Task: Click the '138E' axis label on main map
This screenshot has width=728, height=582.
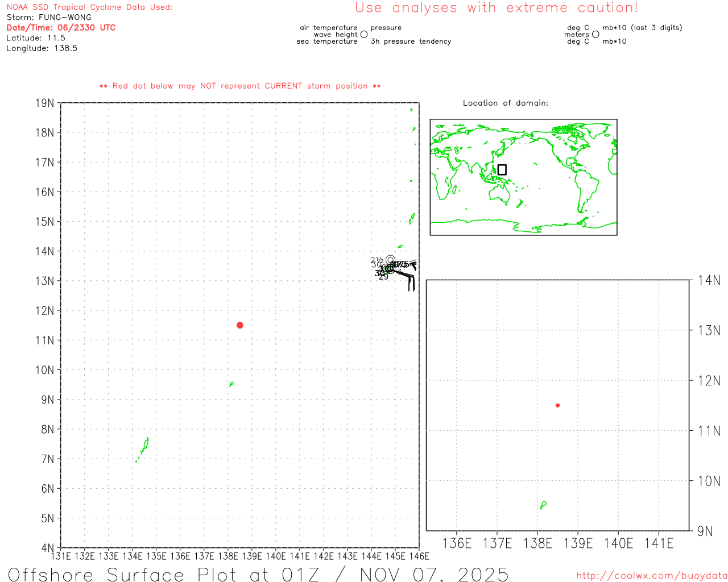Action: [228, 556]
